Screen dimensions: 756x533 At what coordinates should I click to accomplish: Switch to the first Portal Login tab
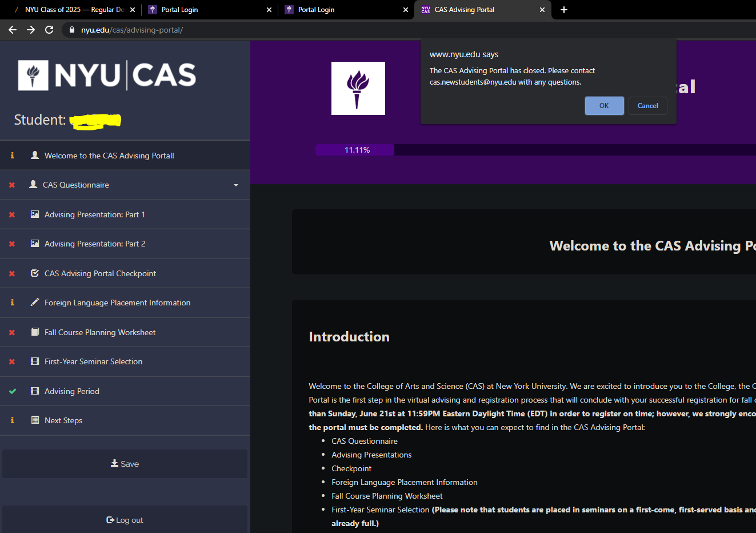209,10
